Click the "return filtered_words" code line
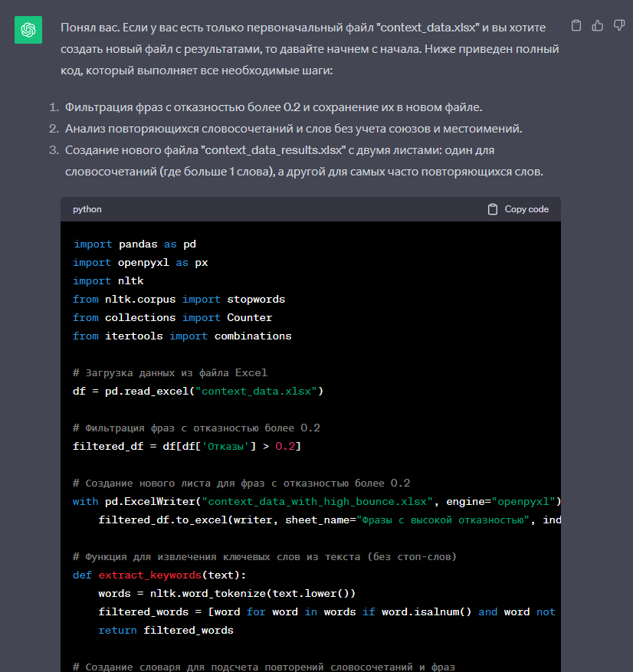The image size is (633, 672). [166, 630]
